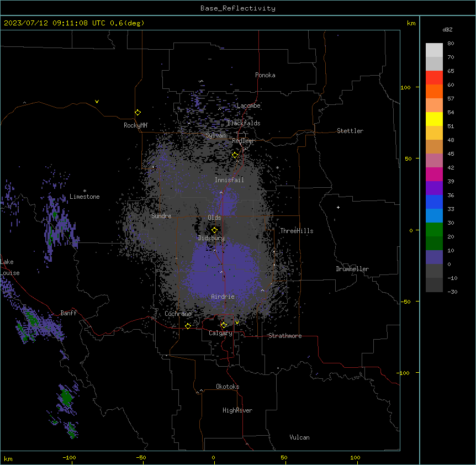Click the Banff label
The height and width of the screenshot is (465, 476).
(x=68, y=313)
